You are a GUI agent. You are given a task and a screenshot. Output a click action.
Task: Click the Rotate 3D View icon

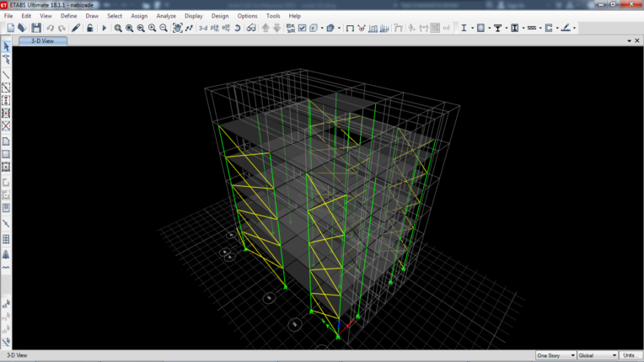tap(238, 28)
